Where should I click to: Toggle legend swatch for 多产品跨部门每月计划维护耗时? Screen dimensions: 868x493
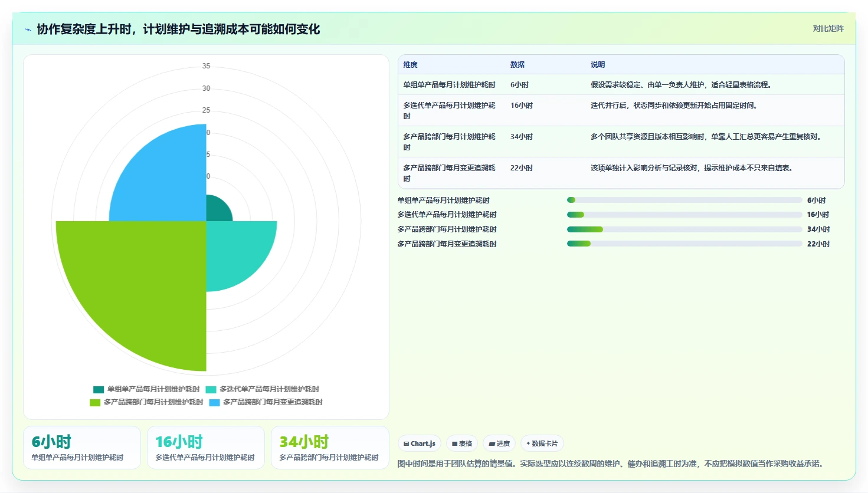click(95, 402)
